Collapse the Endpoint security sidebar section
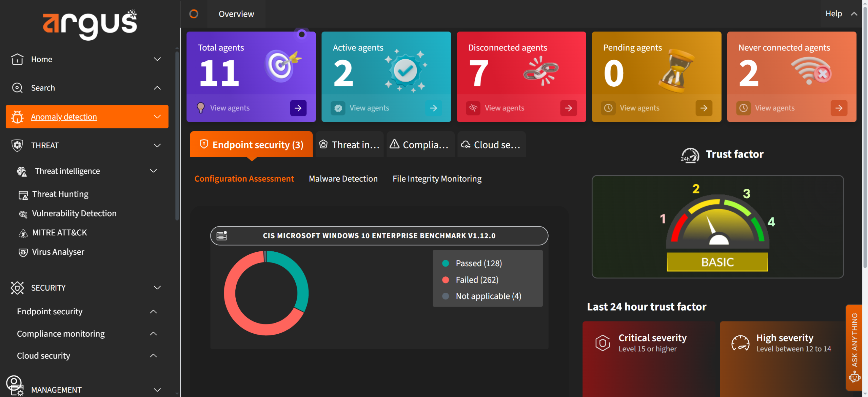The height and width of the screenshot is (397, 868). [x=153, y=312]
